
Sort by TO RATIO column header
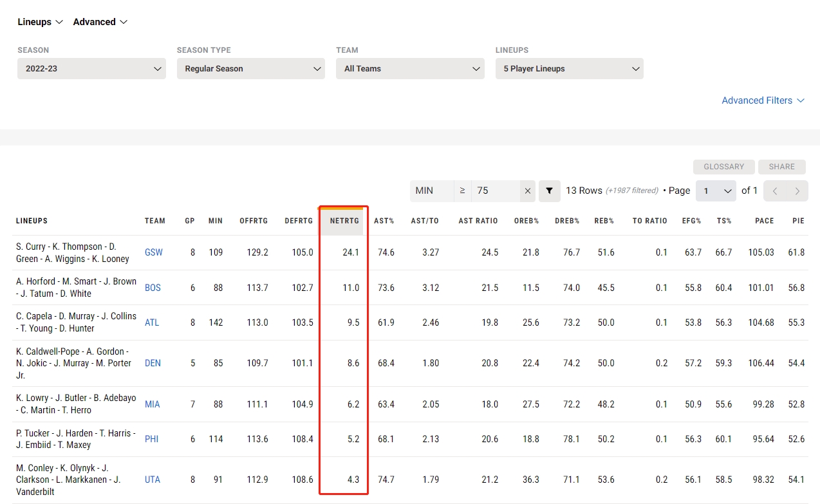click(x=650, y=221)
